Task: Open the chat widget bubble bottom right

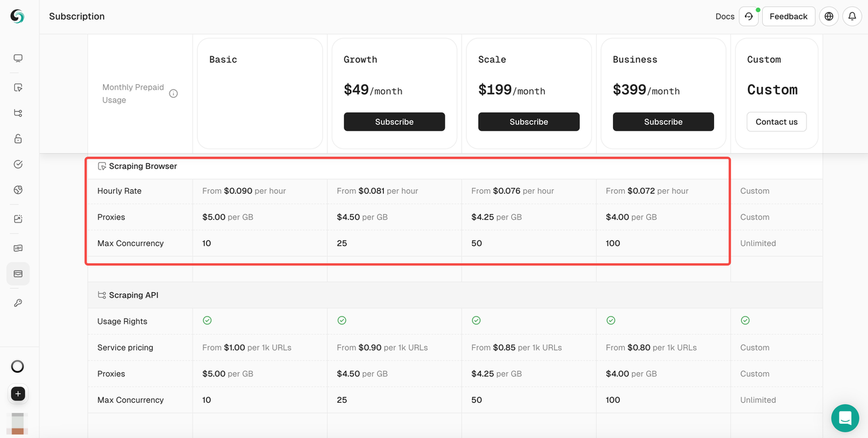Action: click(845, 418)
